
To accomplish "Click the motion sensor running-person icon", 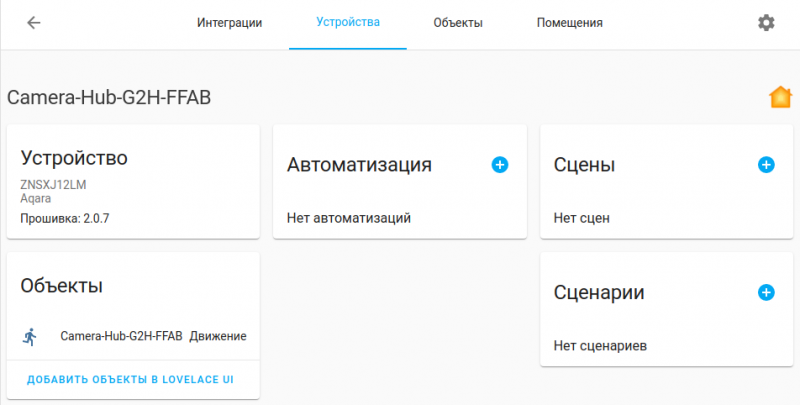I will point(30,337).
